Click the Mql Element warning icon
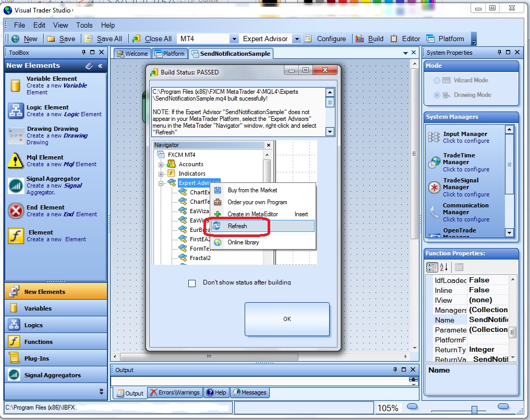The width and height of the screenshot is (530, 420). (15, 161)
